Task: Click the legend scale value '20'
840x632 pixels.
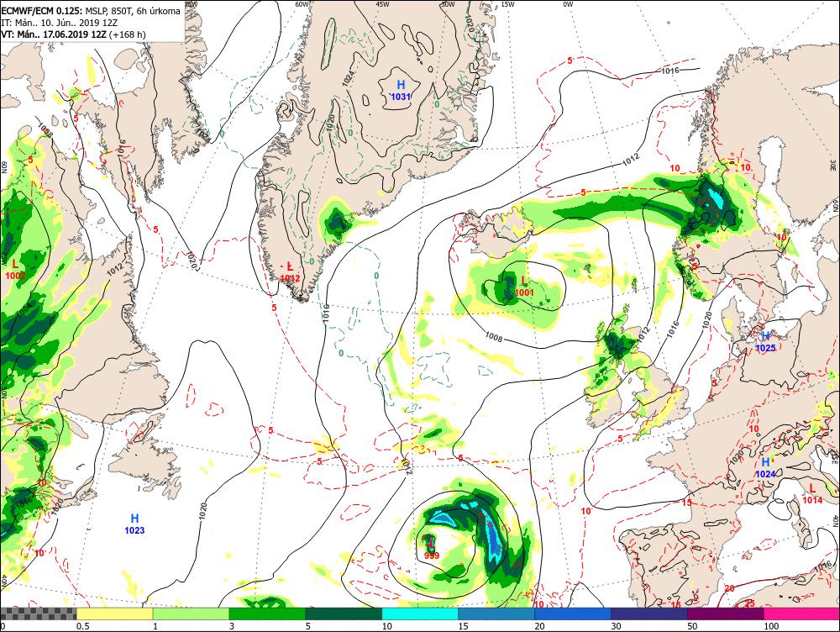Action: 540,626
